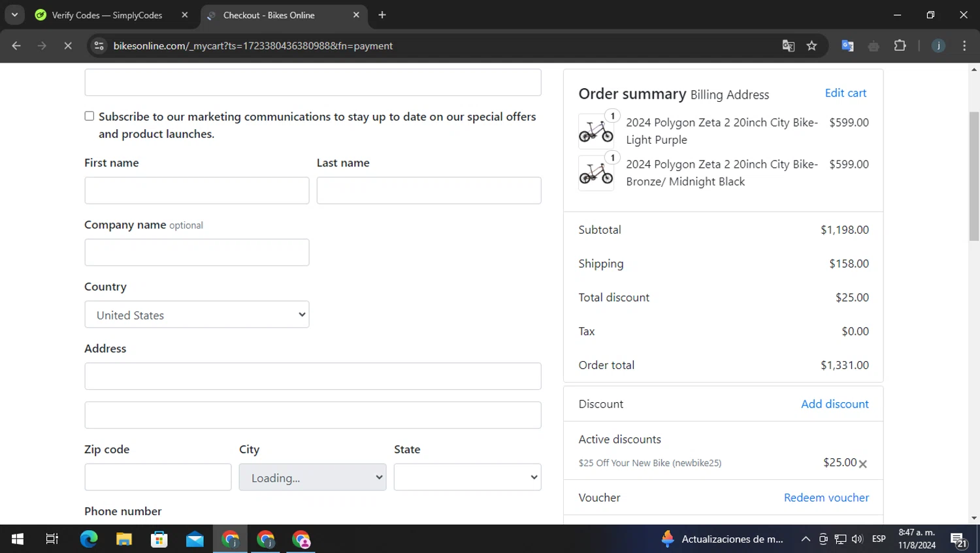Screen dimensions: 980x553
Task: Open the taskbar clock and calendar
Action: coord(917,539)
